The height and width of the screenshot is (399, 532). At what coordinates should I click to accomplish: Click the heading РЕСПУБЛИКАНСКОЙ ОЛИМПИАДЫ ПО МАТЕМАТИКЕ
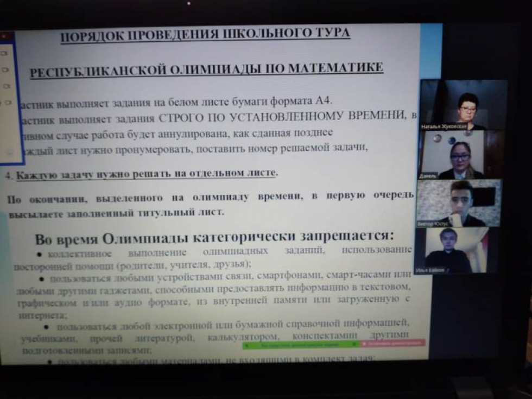206,69
